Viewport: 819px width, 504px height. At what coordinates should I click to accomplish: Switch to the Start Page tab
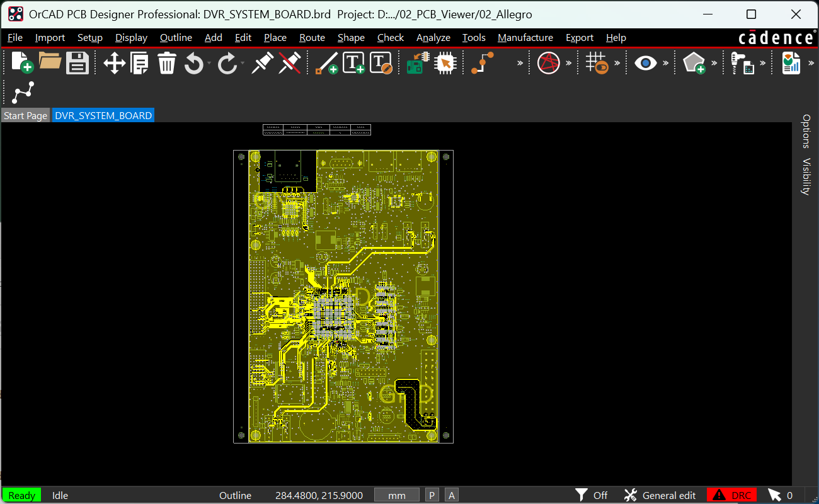click(x=25, y=115)
